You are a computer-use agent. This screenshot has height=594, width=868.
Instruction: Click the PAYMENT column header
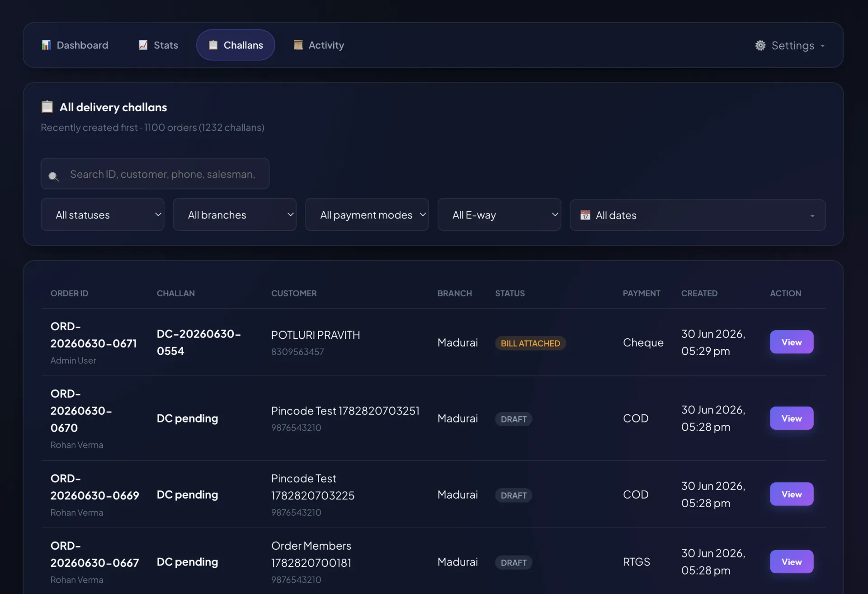point(642,293)
